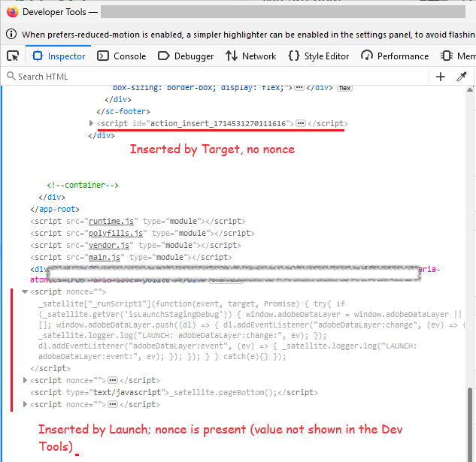
Task: Expand the action_insert script node
Action: (92, 123)
